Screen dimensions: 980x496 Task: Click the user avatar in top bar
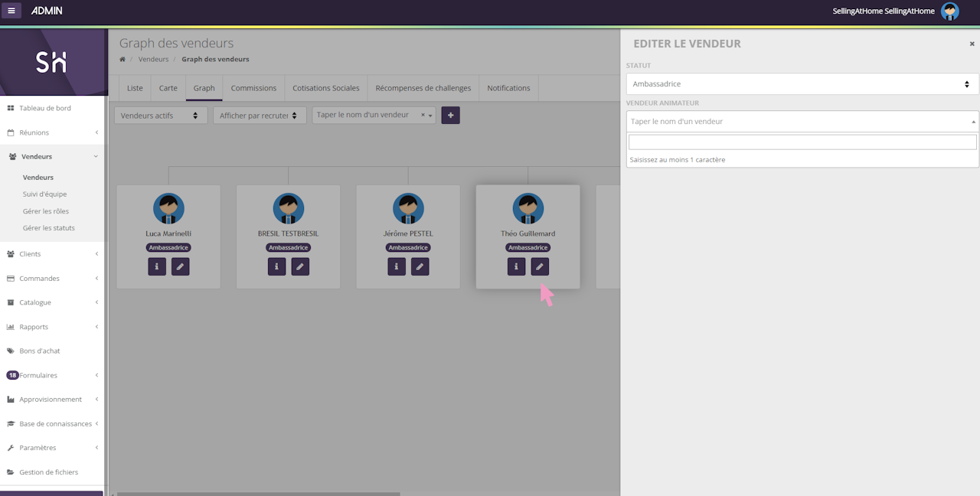tap(950, 11)
